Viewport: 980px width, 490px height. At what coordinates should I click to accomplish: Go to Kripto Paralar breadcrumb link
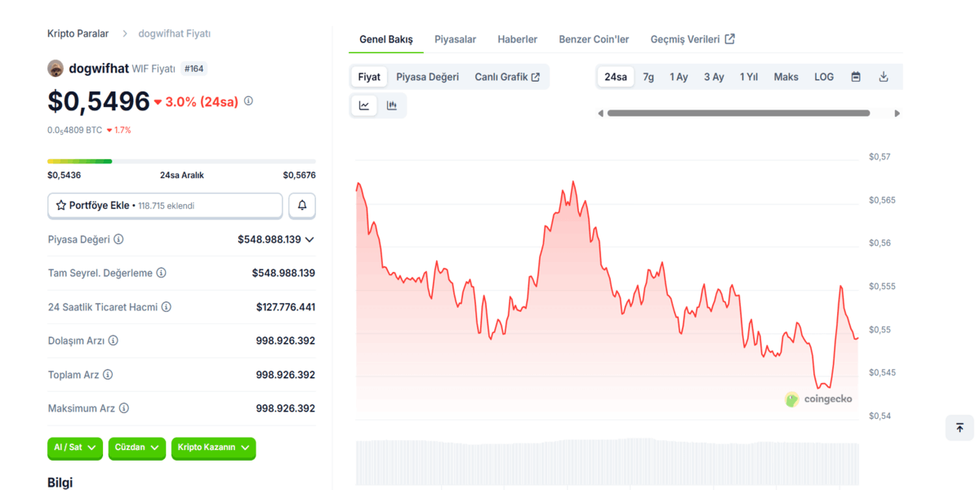tap(78, 33)
